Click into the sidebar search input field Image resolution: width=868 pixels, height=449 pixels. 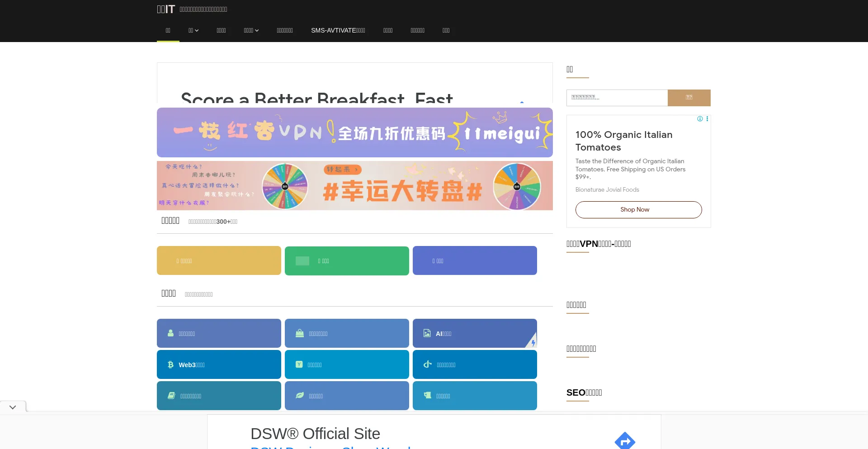click(x=617, y=98)
